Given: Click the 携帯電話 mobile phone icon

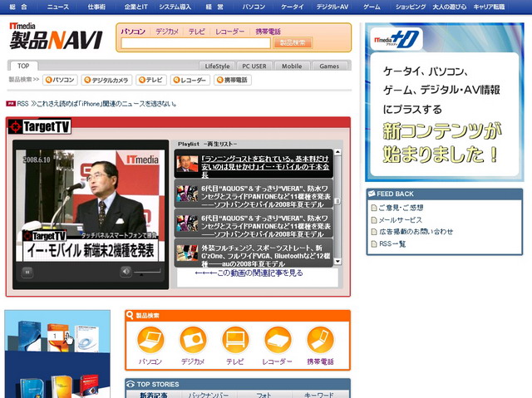Looking at the screenshot, I should [320, 340].
